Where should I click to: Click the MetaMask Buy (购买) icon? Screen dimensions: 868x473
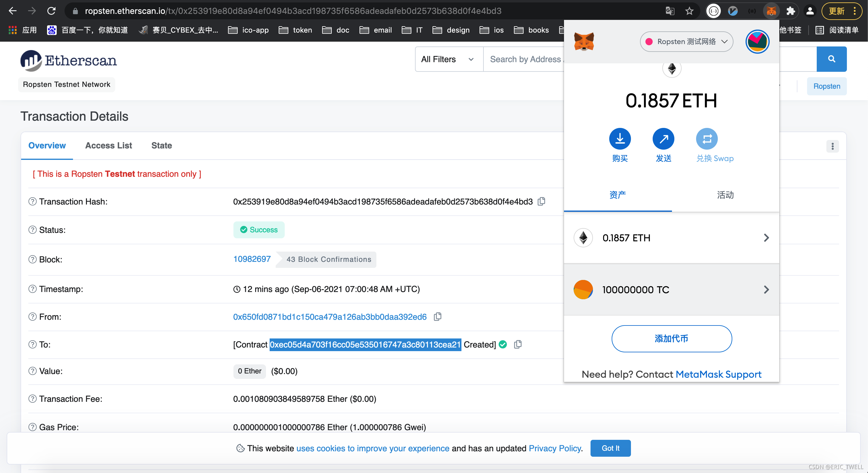620,138
